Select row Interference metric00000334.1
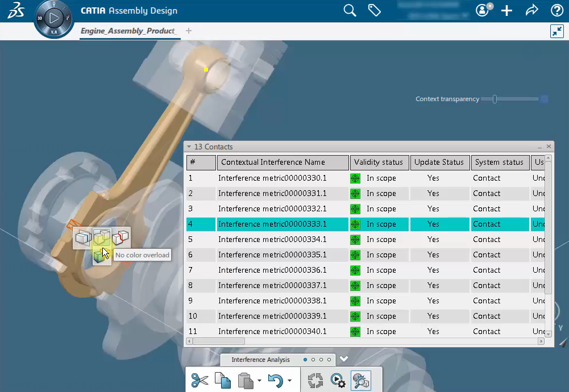This screenshot has height=392, width=569. [x=366, y=239]
